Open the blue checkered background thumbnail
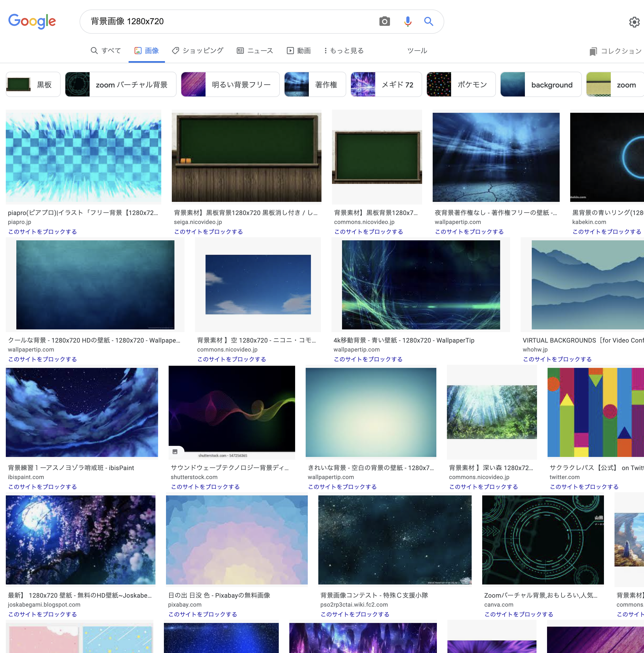 pyautogui.click(x=84, y=157)
